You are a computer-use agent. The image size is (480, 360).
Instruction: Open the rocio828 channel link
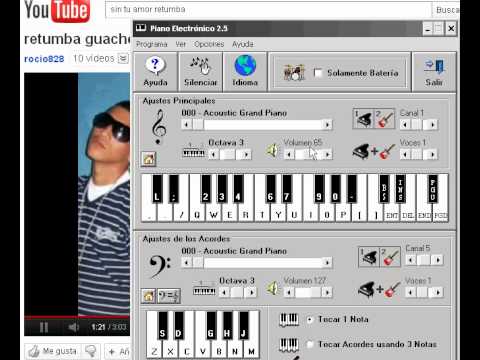click(x=44, y=59)
